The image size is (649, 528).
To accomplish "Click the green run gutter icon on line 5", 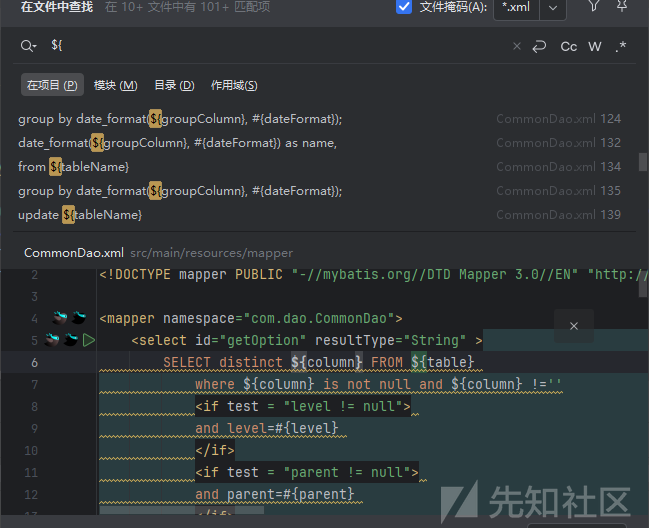I will pyautogui.click(x=89, y=341).
